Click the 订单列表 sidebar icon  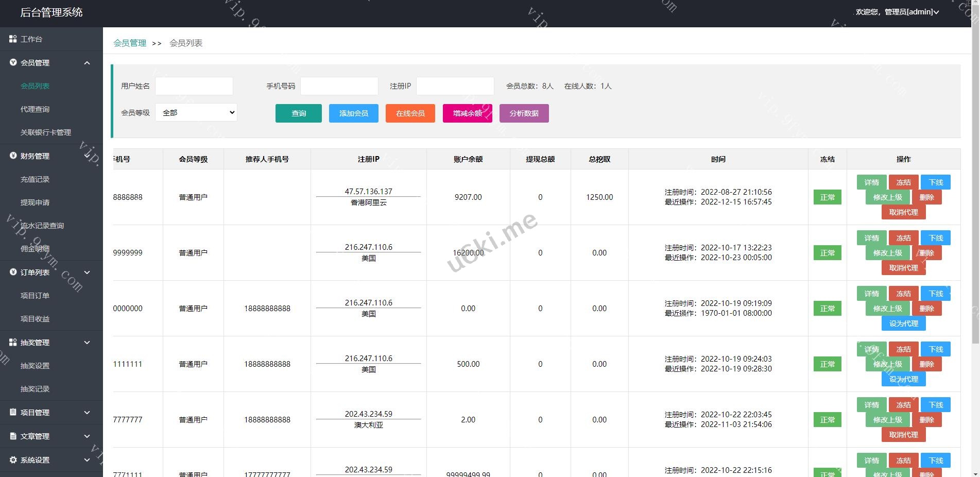coord(13,272)
